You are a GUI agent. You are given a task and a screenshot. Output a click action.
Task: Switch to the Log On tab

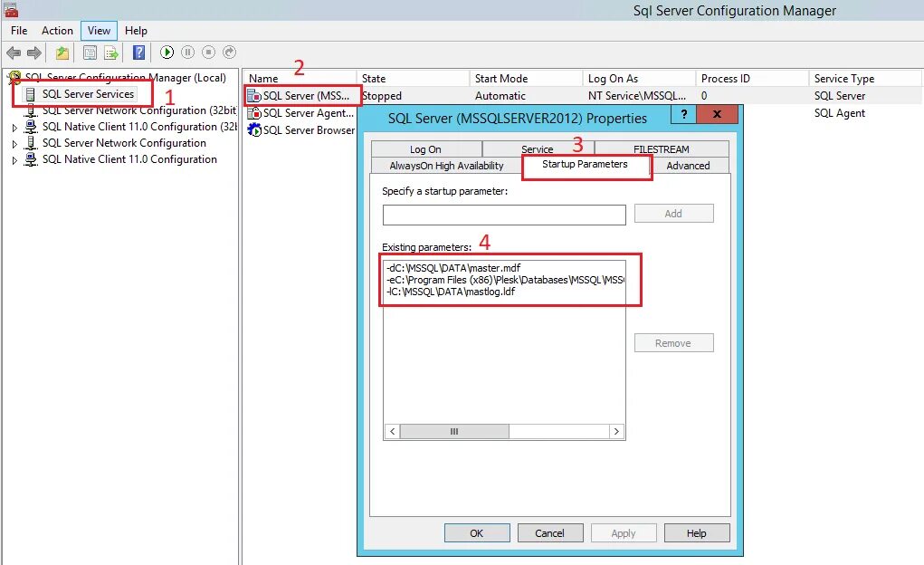pyautogui.click(x=425, y=149)
